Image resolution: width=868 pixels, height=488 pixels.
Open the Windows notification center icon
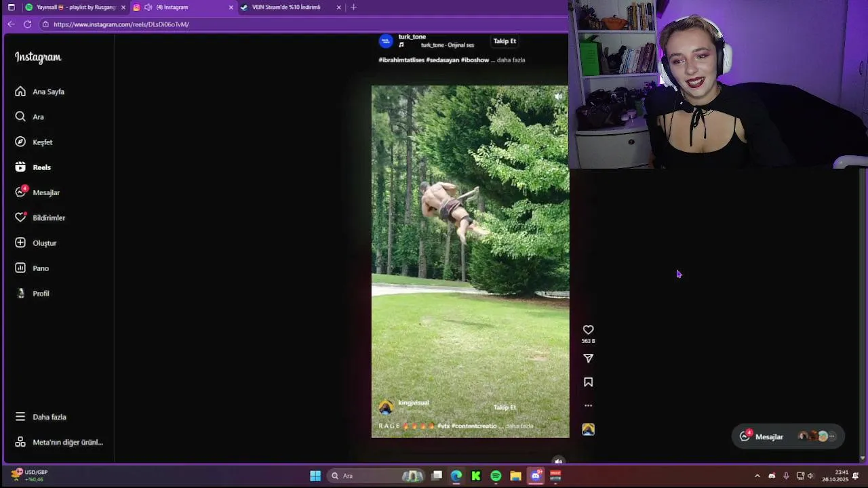point(856,476)
